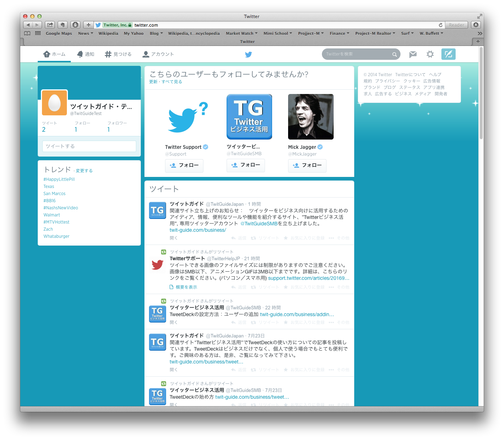The image size is (504, 440).
Task: Follow Mick Jagger with フォロー button
Action: [x=307, y=166]
